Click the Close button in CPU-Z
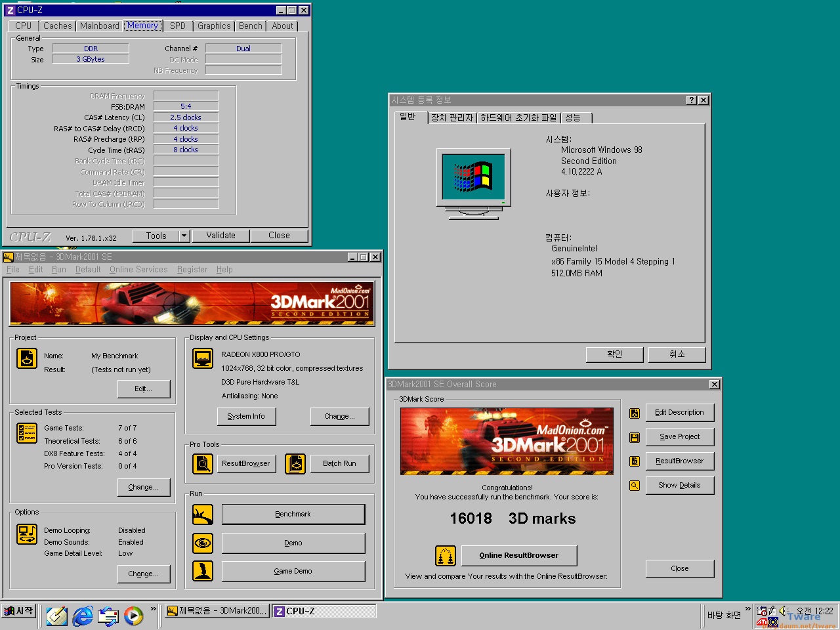Image resolution: width=840 pixels, height=630 pixels. point(279,236)
